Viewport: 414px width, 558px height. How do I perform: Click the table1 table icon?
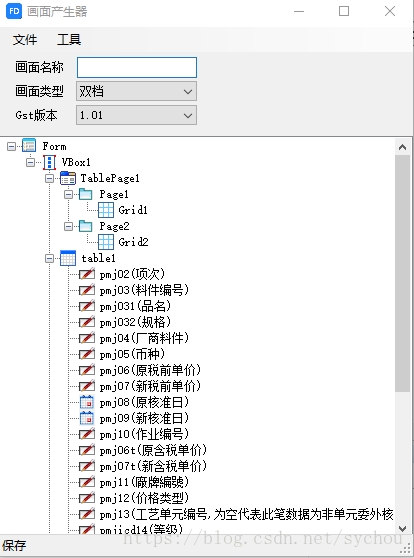[68, 258]
